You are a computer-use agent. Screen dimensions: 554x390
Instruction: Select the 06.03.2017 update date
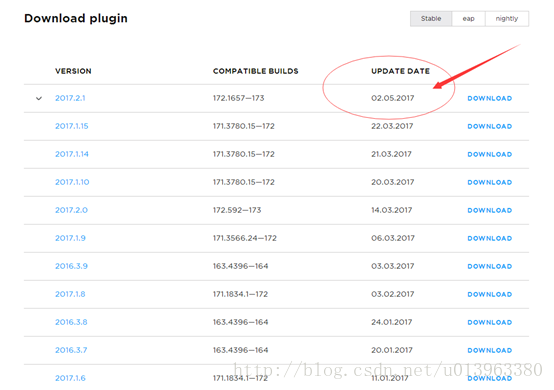click(393, 238)
